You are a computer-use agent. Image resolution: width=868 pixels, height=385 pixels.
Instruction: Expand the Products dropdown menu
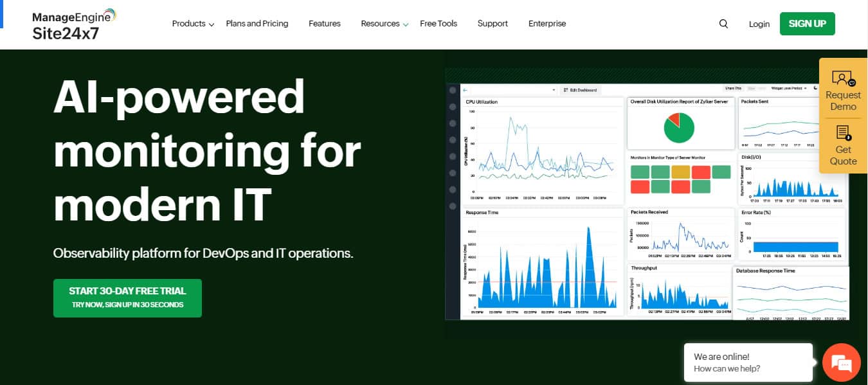point(193,24)
